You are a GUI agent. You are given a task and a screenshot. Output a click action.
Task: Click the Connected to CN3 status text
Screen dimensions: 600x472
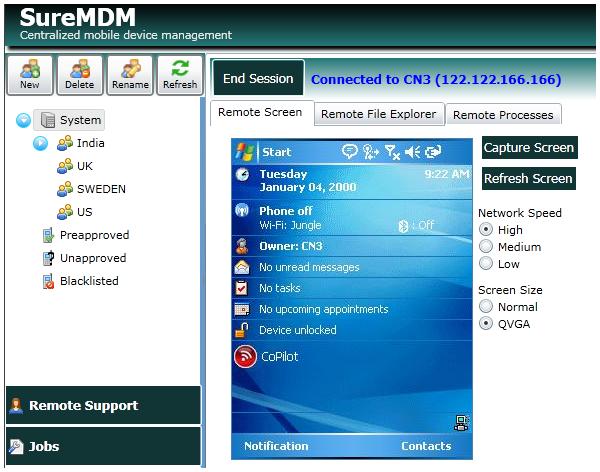(x=436, y=80)
